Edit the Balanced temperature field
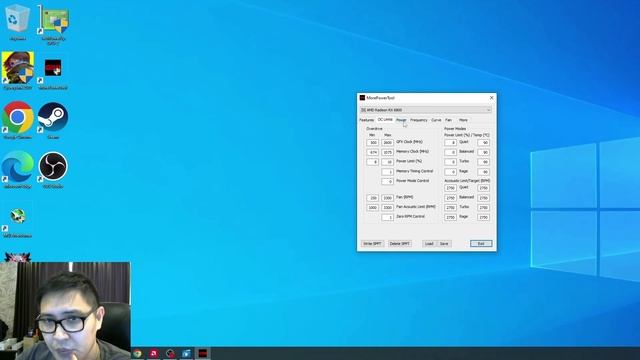The image size is (640, 360). point(483,152)
